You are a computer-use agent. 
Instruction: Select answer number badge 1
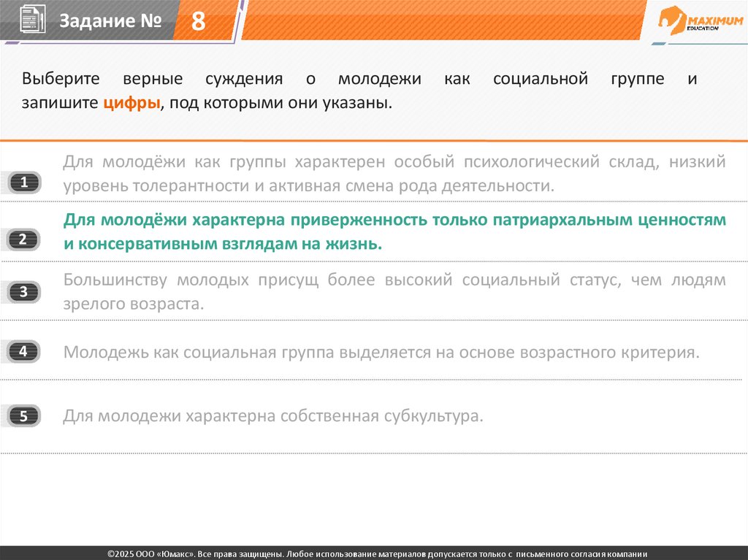coord(24,183)
